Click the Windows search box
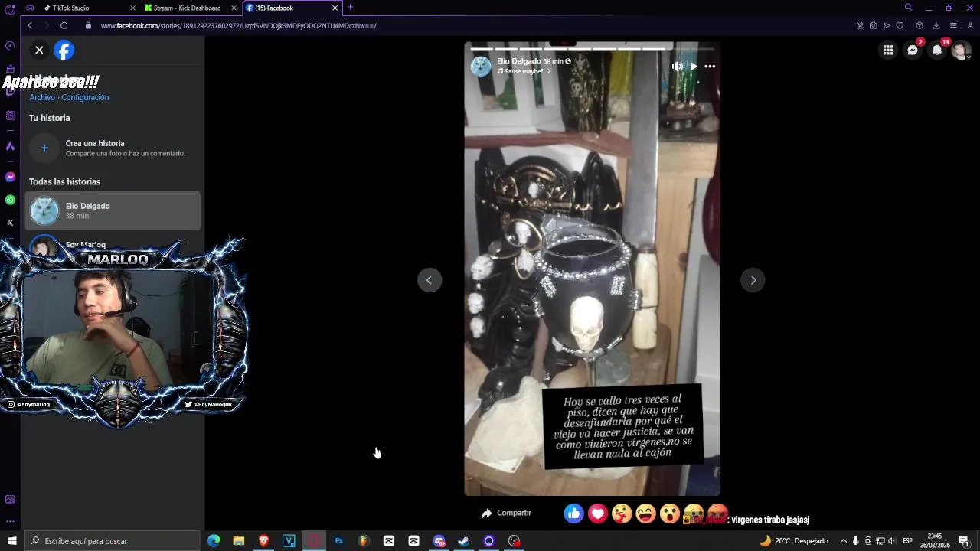This screenshot has width=980, height=551. pyautogui.click(x=112, y=541)
